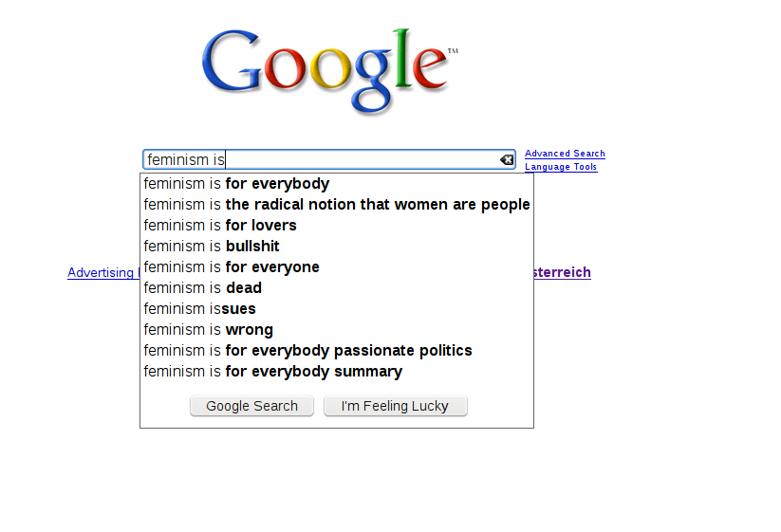Select the 'feminism is wrong' suggestion

tap(209, 330)
